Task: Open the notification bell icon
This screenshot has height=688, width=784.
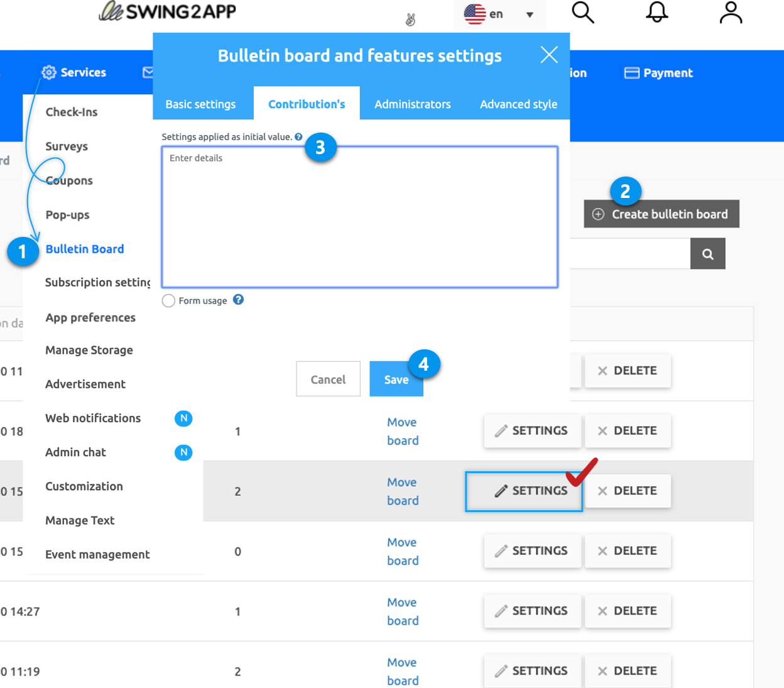Action: (656, 13)
